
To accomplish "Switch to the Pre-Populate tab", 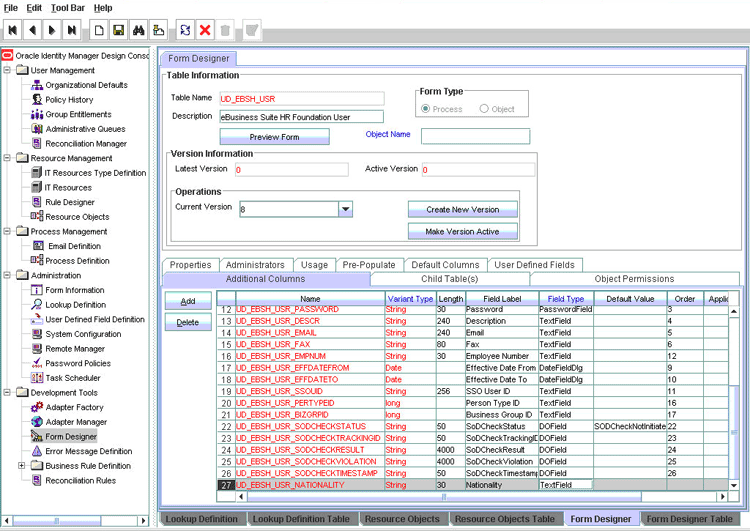I will coord(368,265).
